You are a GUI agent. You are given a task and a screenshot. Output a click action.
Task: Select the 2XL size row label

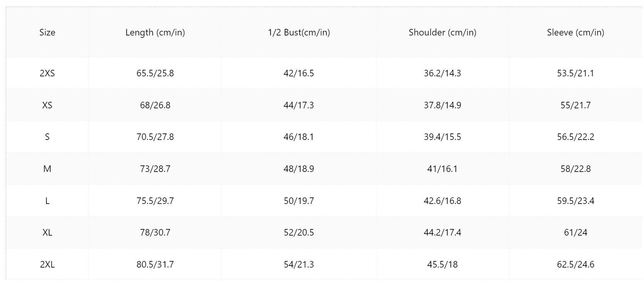pos(47,264)
